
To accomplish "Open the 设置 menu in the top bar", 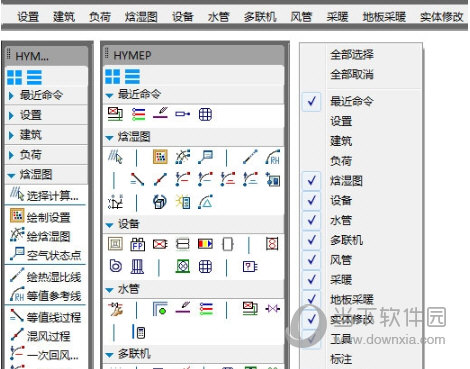I will (28, 17).
